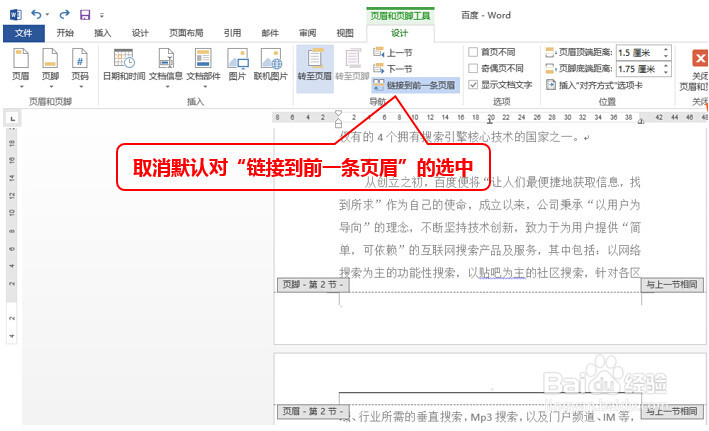Click inside the section 2 footer area
The height and width of the screenshot is (431, 709).
point(490,318)
